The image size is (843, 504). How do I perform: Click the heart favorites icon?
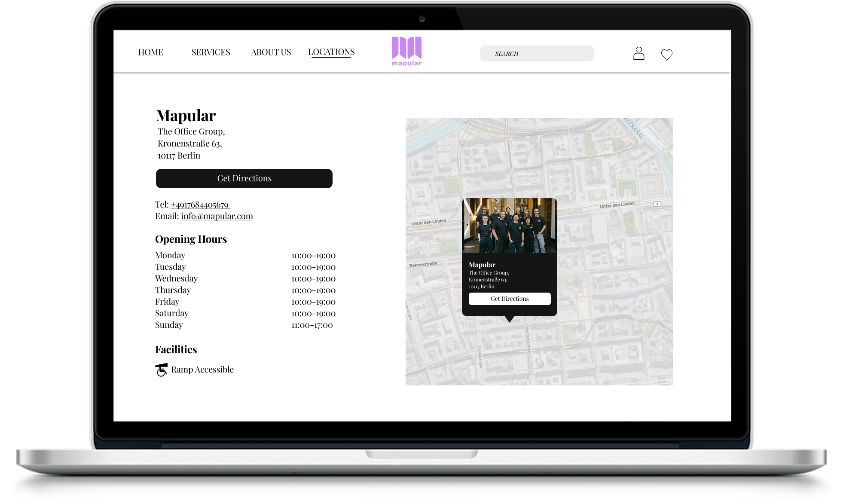[666, 55]
